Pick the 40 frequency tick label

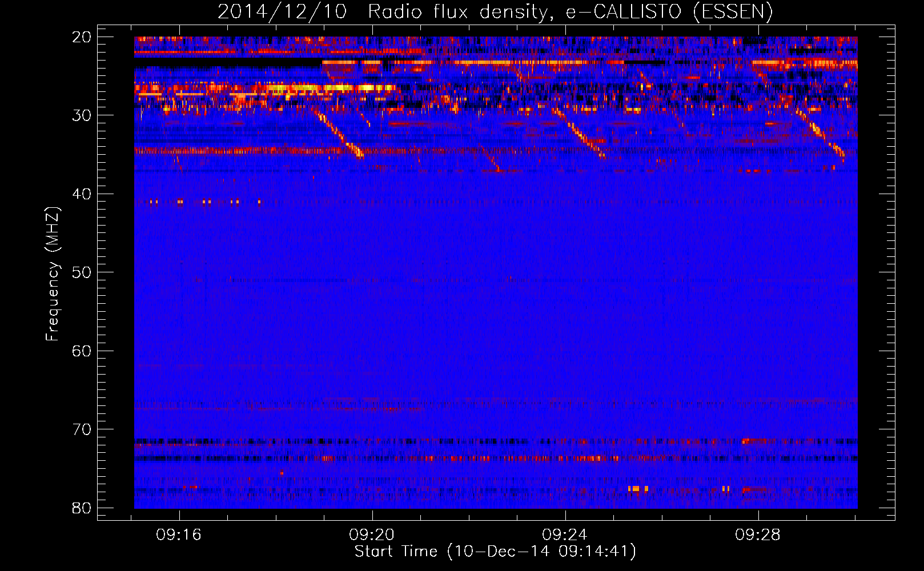pyautogui.click(x=82, y=194)
